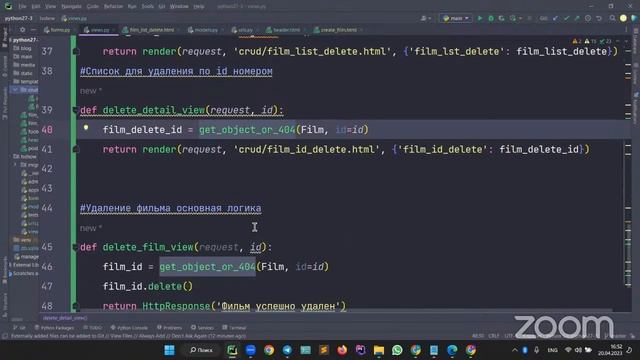Open the 'main' run configuration dropdown
Screen dimensions: 640x360
(x=456, y=18)
